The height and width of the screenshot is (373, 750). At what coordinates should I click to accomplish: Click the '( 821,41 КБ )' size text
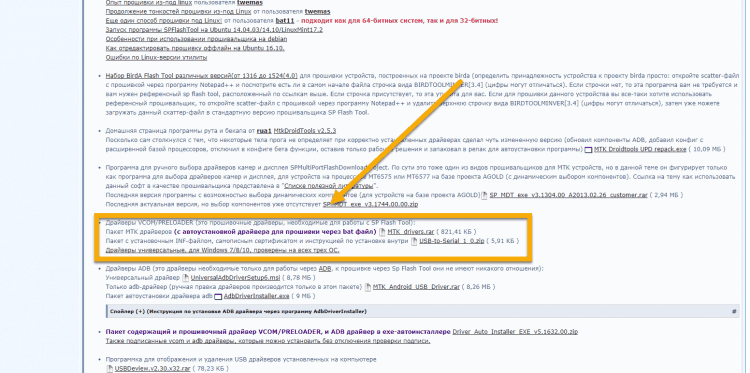[x=456, y=232]
